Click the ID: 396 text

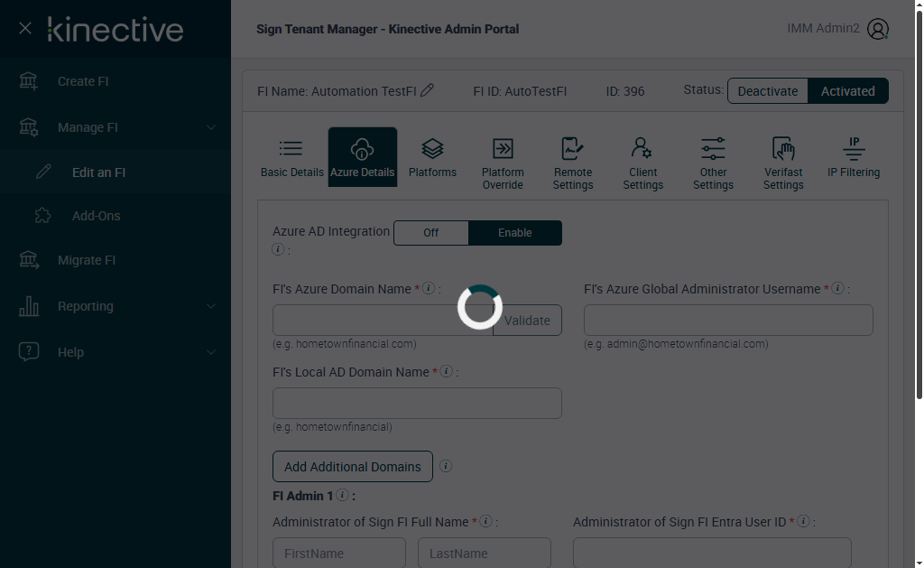pyautogui.click(x=625, y=91)
